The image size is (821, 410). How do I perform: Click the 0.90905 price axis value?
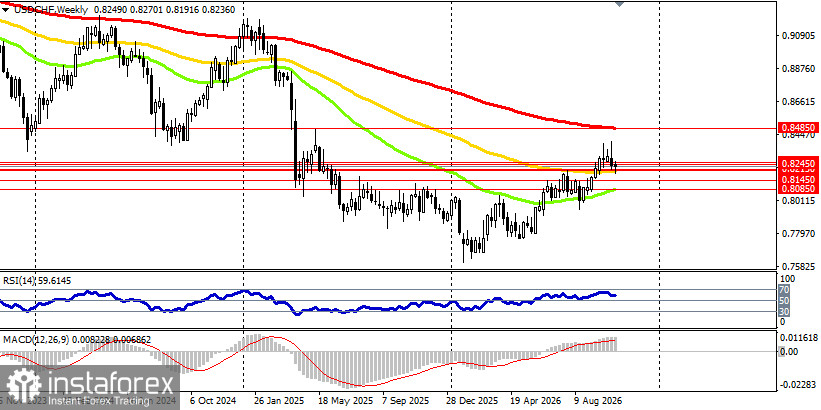tap(798, 36)
